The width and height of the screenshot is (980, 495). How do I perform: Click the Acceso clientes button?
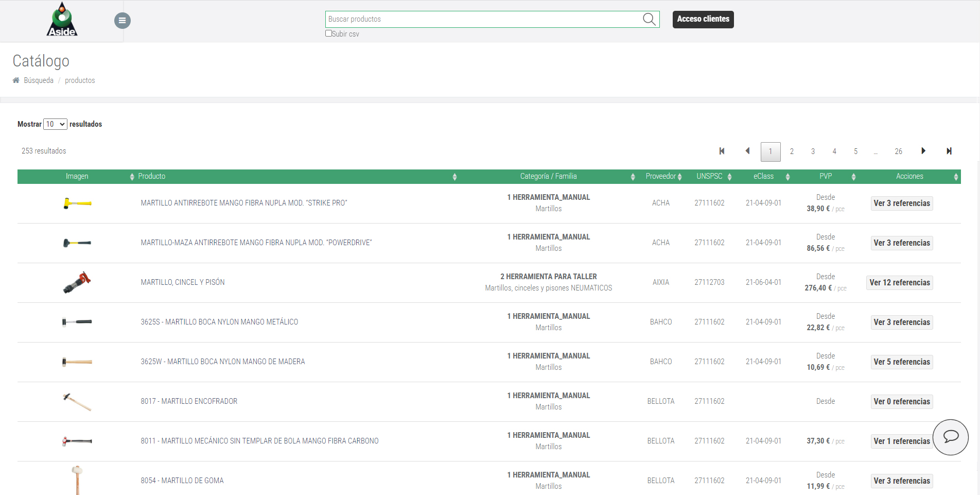(703, 19)
